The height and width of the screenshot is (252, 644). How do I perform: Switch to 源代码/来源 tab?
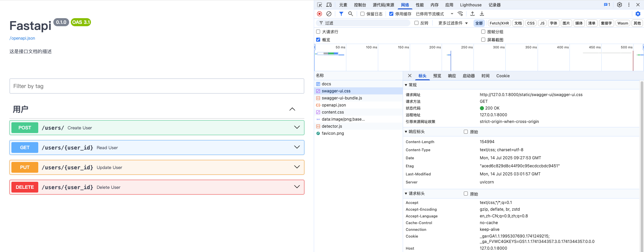click(383, 5)
